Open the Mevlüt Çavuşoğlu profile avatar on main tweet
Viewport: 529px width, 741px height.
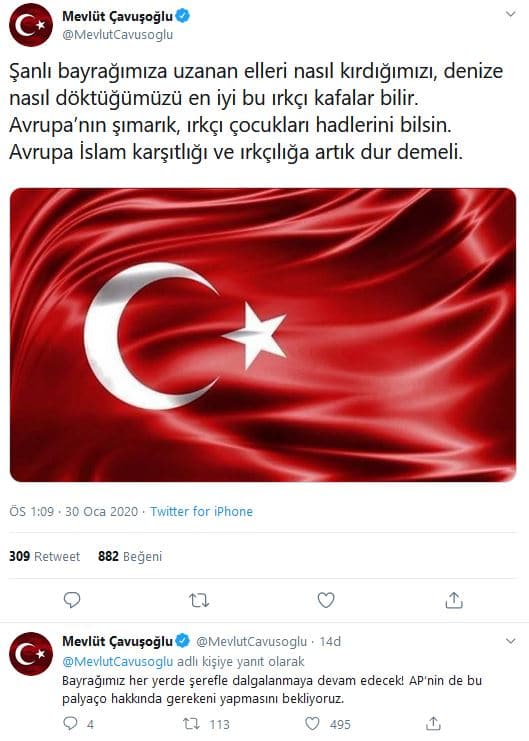tap(31, 25)
